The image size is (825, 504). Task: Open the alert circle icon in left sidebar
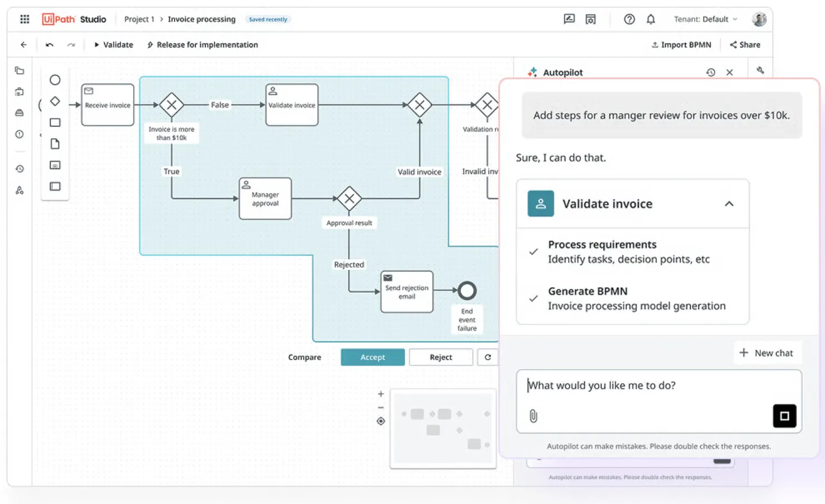pos(20,134)
